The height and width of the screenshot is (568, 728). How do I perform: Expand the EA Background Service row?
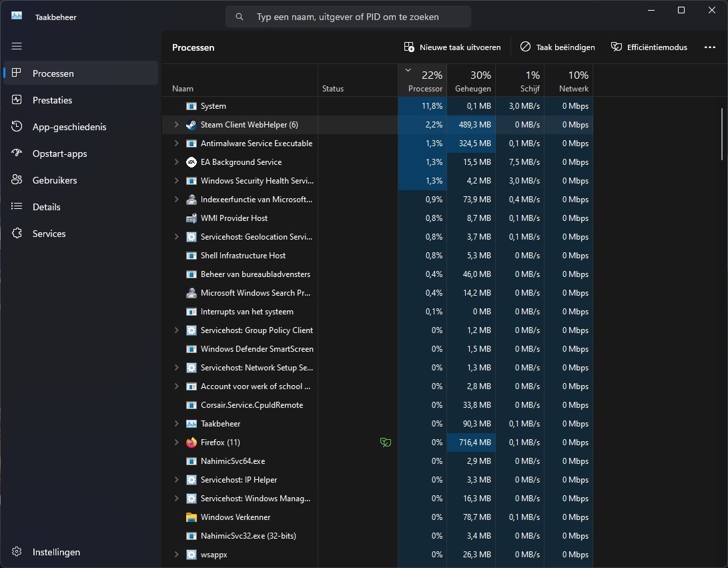point(176,162)
